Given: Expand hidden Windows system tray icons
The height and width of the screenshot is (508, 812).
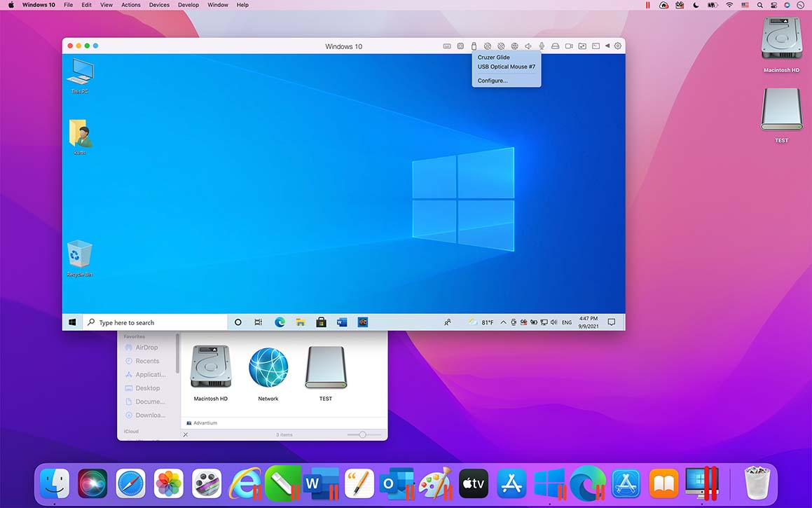Looking at the screenshot, I should pyautogui.click(x=503, y=322).
